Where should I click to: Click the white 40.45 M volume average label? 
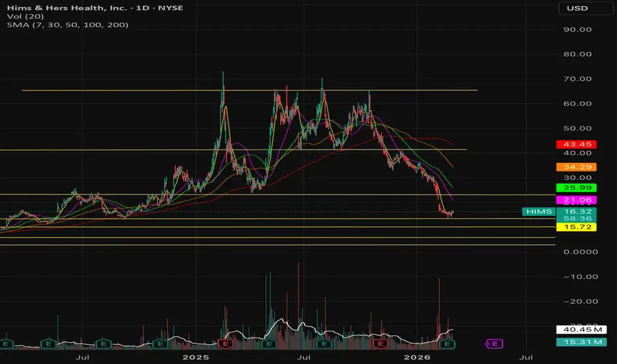[x=581, y=330]
